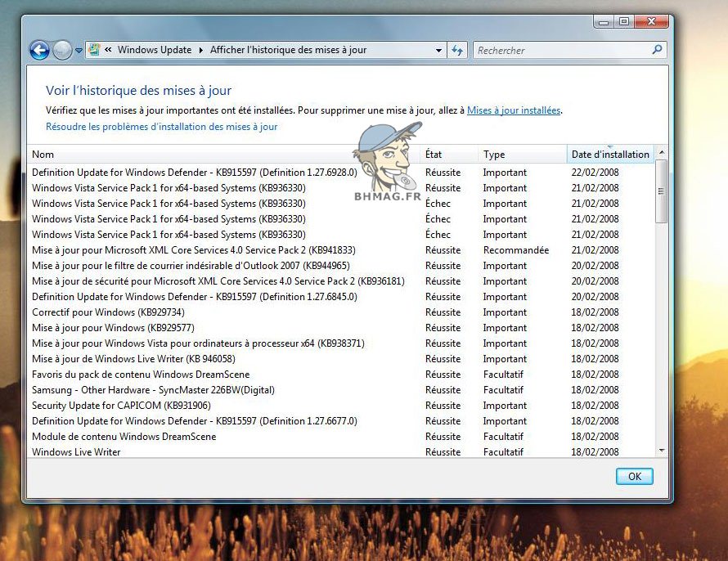Click the scrollbar down arrow
This screenshot has height=561, width=728.
pyautogui.click(x=662, y=451)
